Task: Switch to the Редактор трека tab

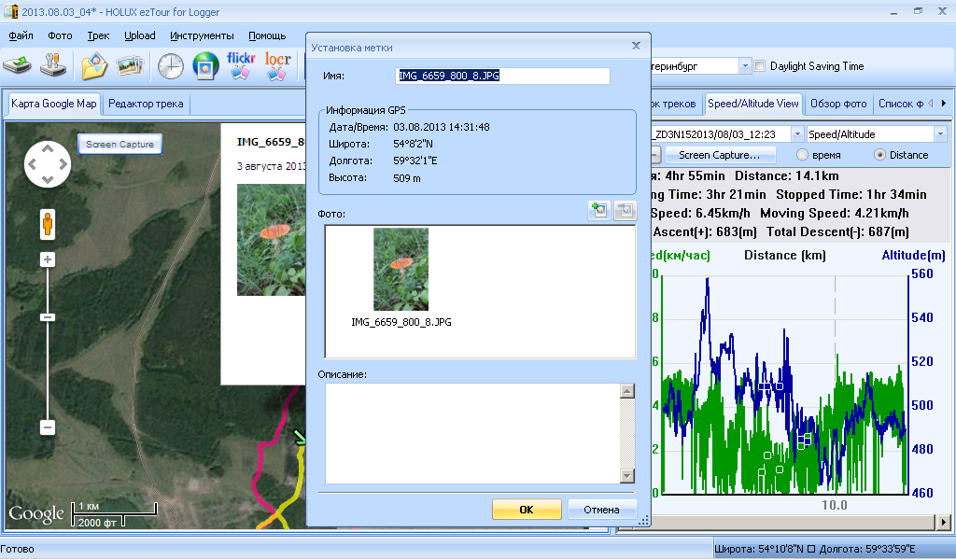Action: (146, 104)
